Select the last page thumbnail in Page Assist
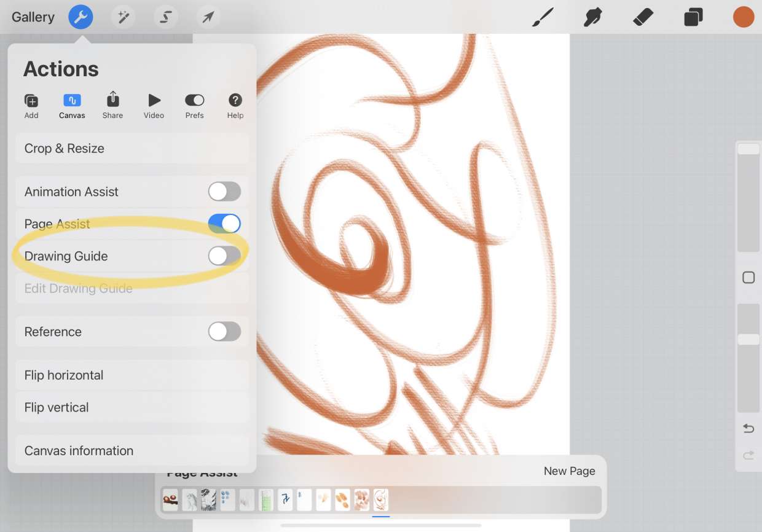This screenshot has height=532, width=762. pyautogui.click(x=380, y=499)
